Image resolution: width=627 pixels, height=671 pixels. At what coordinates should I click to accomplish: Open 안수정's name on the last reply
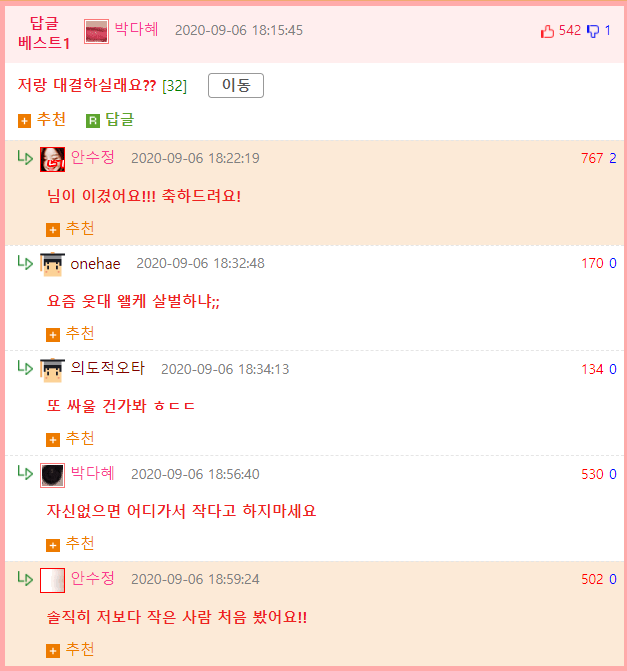coord(93,578)
